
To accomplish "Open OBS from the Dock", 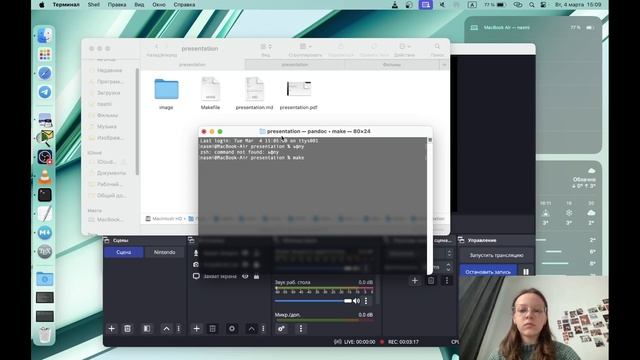I will [x=45, y=157].
